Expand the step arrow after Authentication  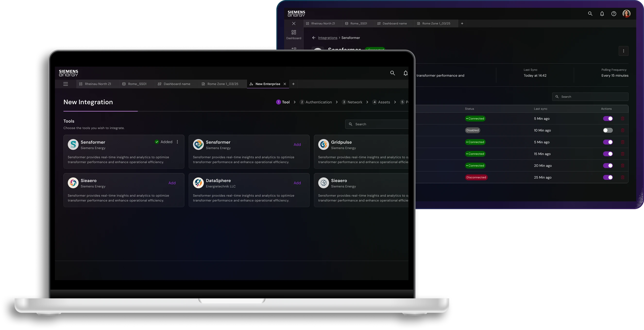(337, 102)
